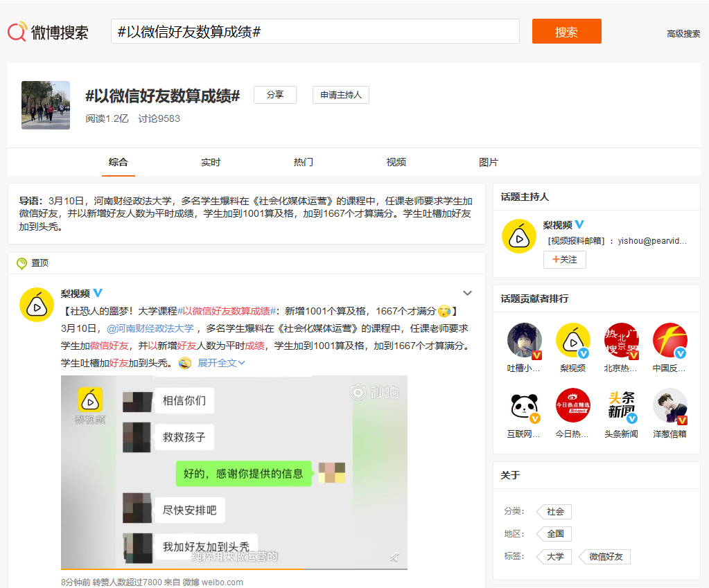Screen dimensions: 709x588
Task: Click the 全国 region tag
Action: point(555,534)
